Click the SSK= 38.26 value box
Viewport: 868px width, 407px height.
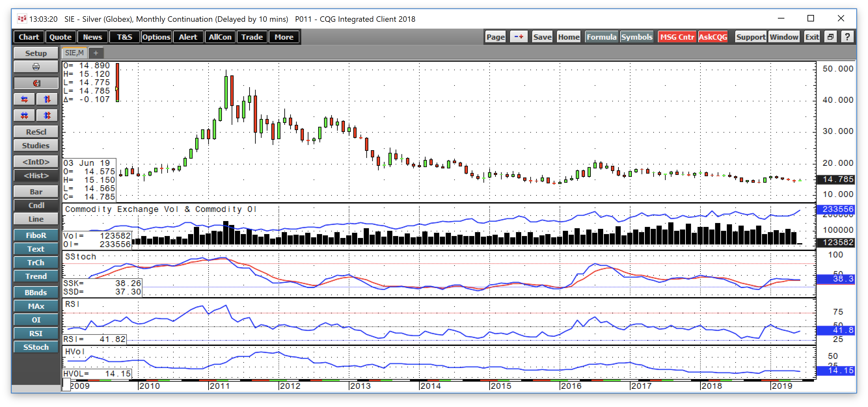(x=102, y=283)
